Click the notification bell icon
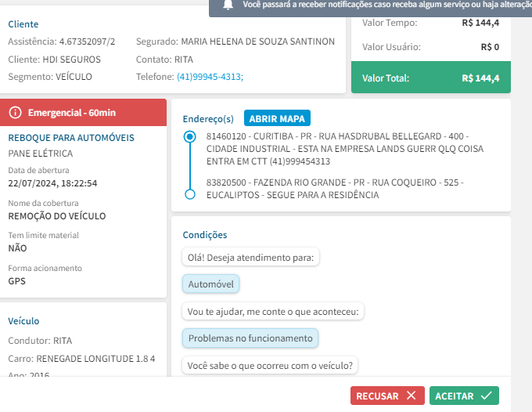The image size is (532, 412). 228,5
